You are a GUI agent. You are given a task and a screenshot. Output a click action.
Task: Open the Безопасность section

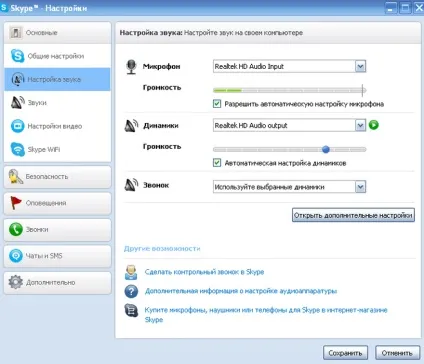57,177
